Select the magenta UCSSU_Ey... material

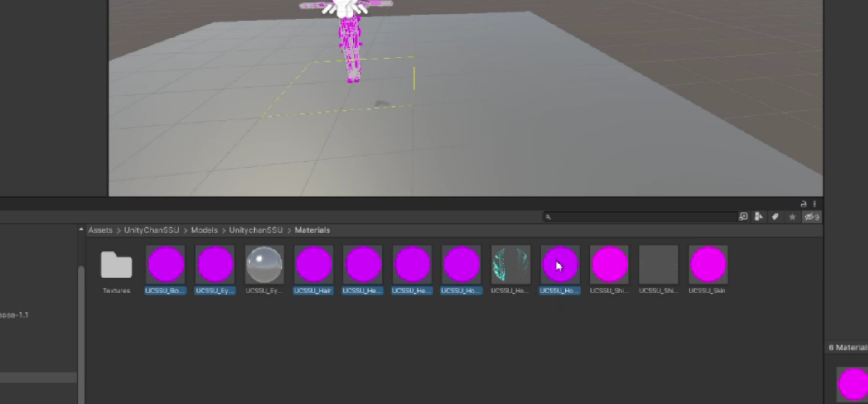215,265
